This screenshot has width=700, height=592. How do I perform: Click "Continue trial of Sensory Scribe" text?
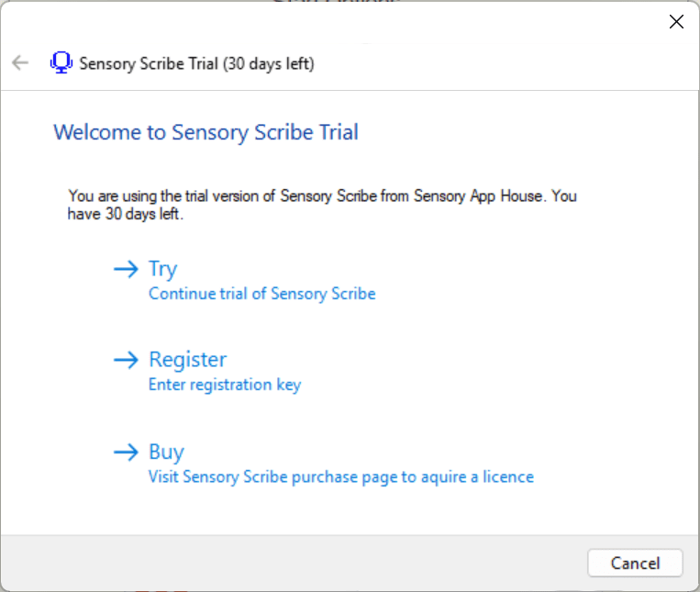tap(261, 294)
